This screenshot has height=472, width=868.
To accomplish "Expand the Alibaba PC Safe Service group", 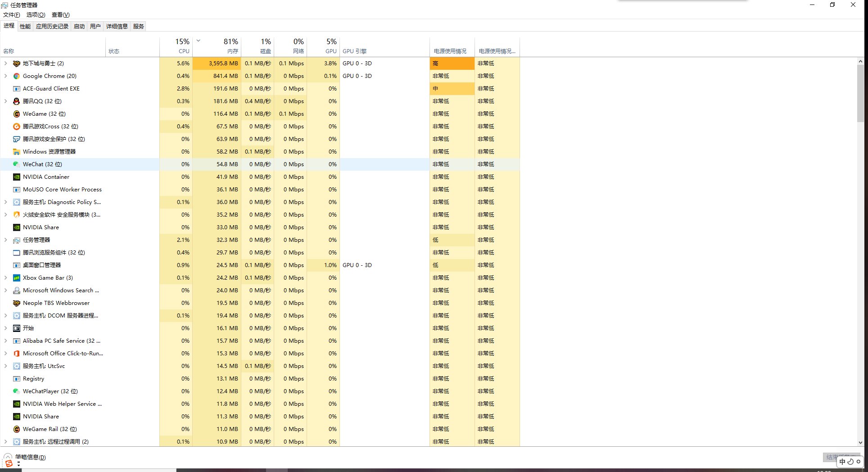I will pyautogui.click(x=5, y=341).
